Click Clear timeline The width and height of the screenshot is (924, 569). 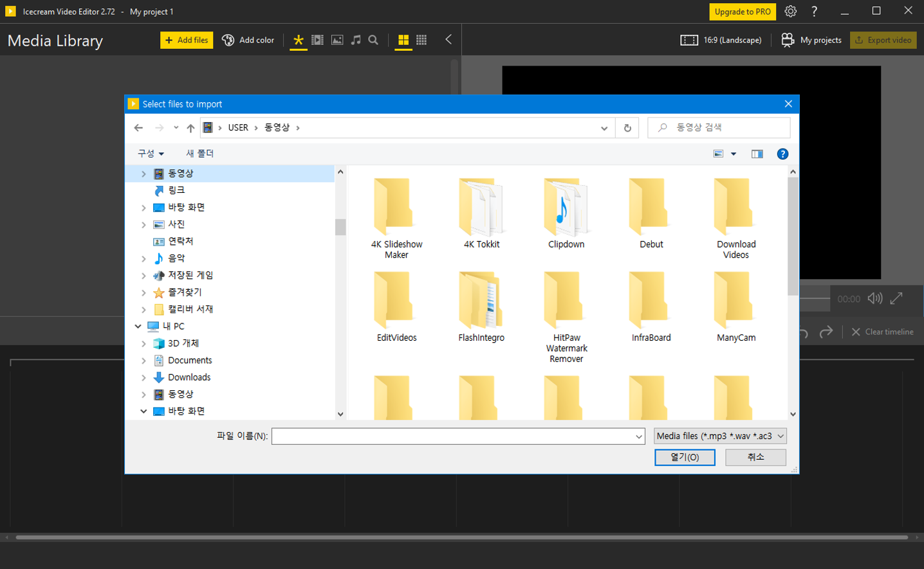pos(882,332)
